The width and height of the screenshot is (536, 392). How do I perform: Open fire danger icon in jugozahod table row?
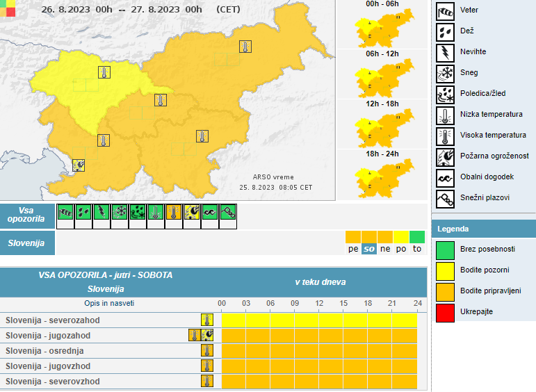(x=207, y=335)
